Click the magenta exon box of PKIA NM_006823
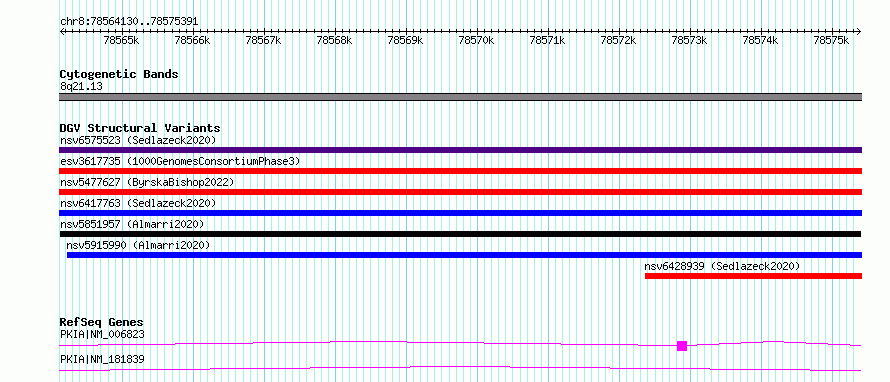The image size is (890, 382). pyautogui.click(x=682, y=346)
